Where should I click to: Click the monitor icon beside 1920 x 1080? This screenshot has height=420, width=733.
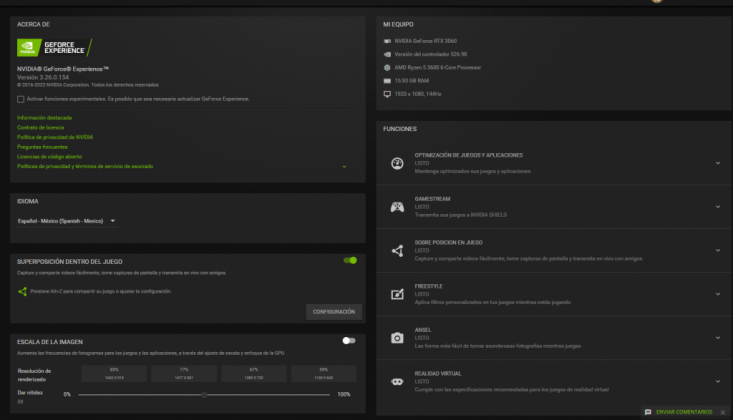[x=387, y=94]
